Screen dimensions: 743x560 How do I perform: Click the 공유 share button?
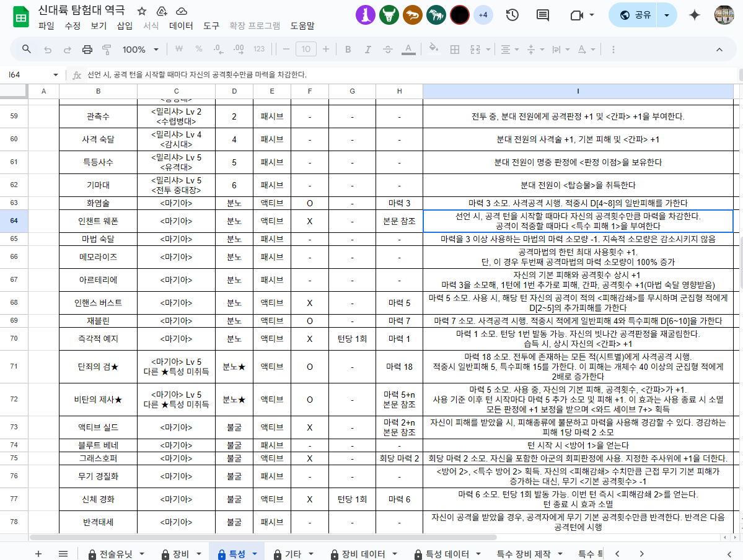coord(635,15)
